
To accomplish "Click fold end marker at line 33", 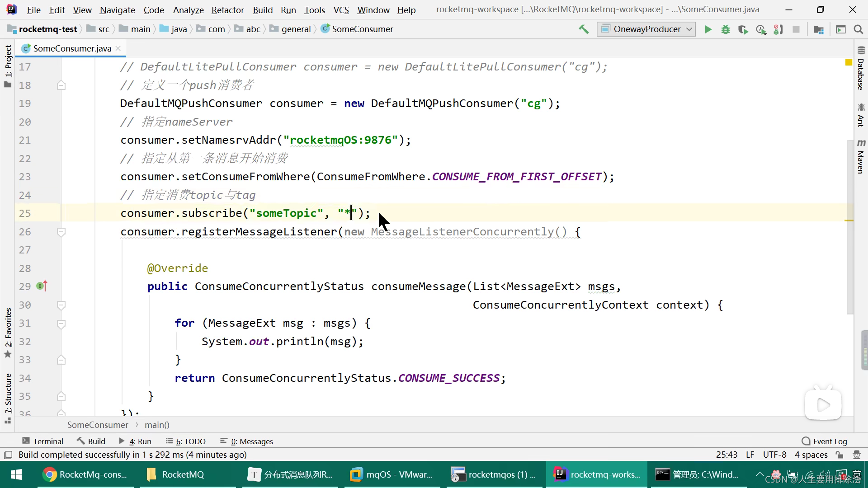I will pyautogui.click(x=61, y=360).
